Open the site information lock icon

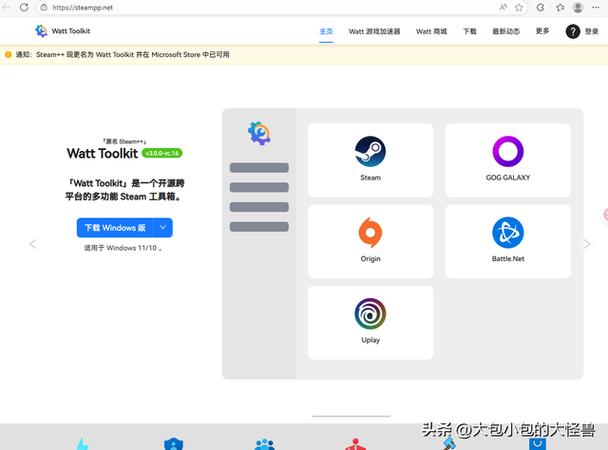coord(44,7)
